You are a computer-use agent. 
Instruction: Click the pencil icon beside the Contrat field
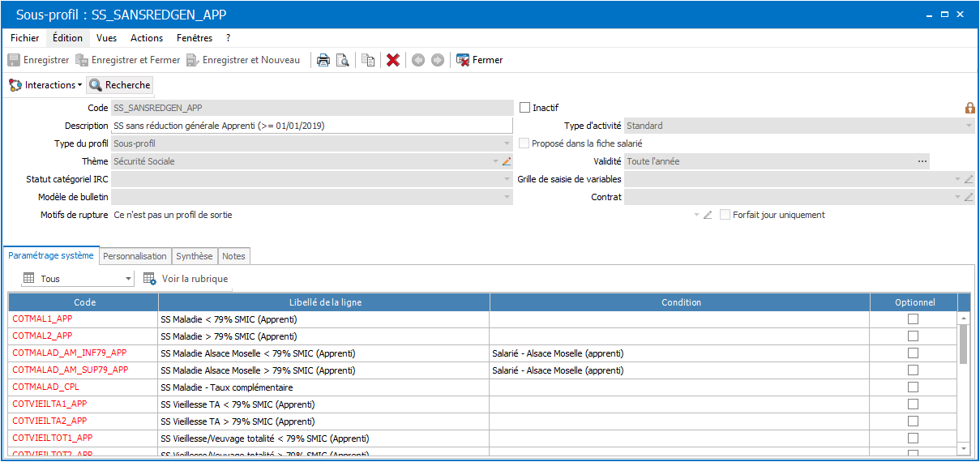[969, 197]
